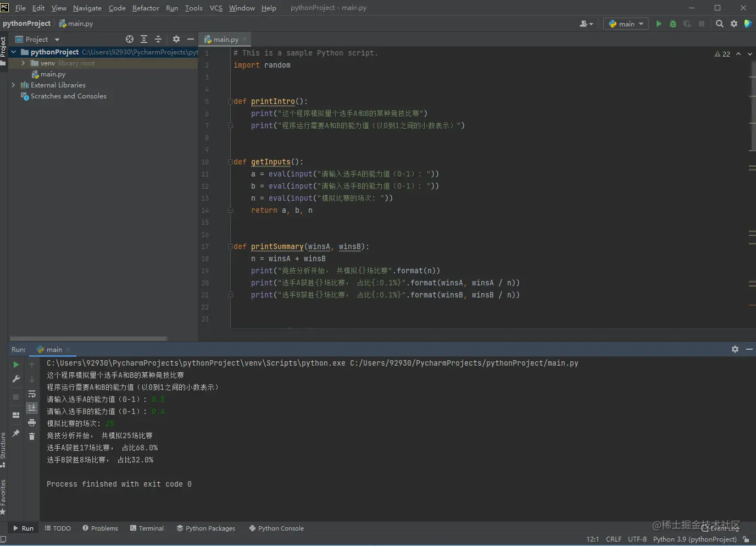Open run configuration wrench icon
Screen dimensions: 756x546
pos(16,379)
